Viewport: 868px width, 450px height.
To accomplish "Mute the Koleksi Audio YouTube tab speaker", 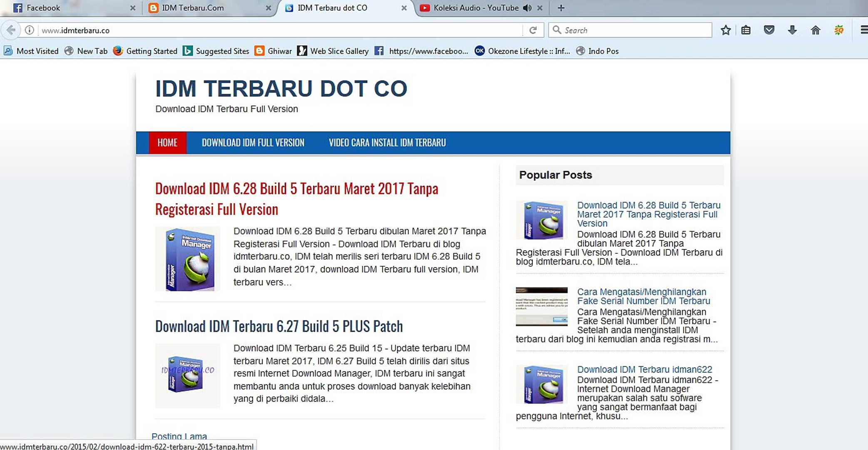I will click(x=527, y=8).
